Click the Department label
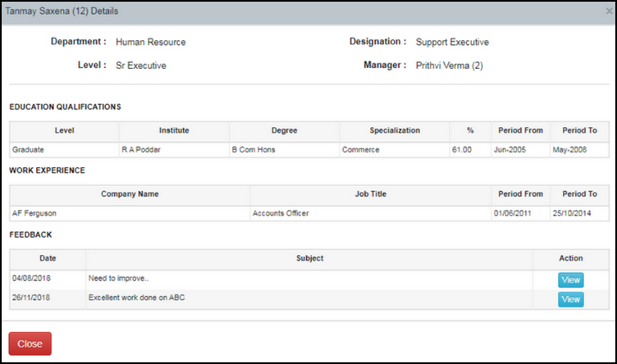 click(x=78, y=42)
